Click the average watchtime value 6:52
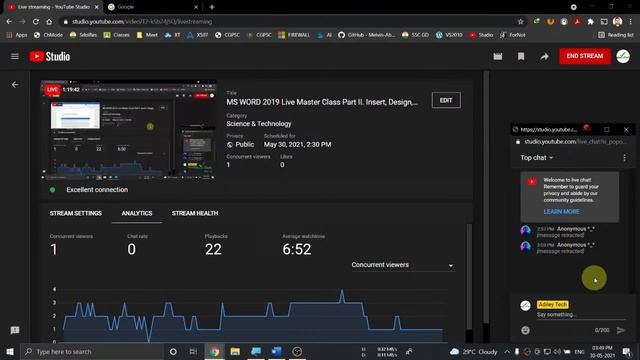The width and height of the screenshot is (640, 360). [x=297, y=249]
